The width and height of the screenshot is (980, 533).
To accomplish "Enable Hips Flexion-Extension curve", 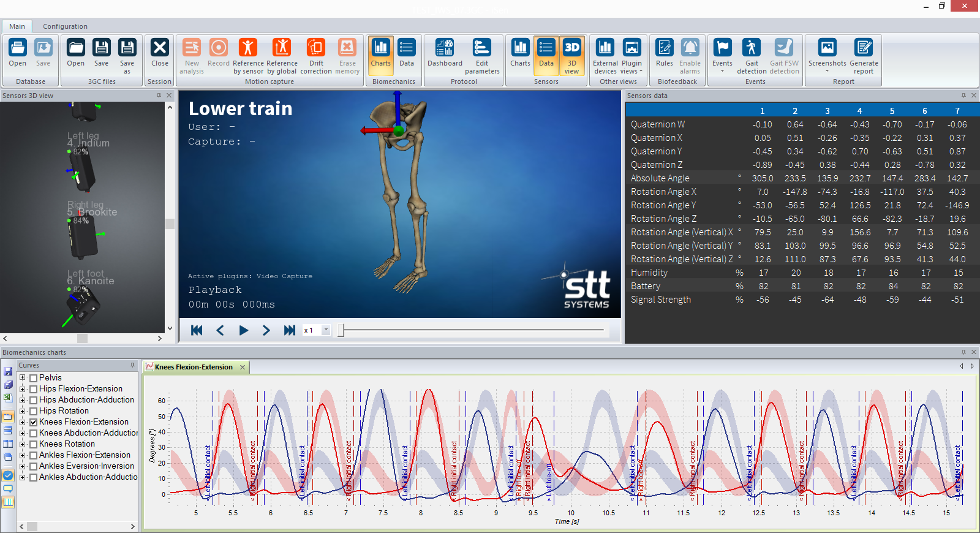I will [34, 389].
